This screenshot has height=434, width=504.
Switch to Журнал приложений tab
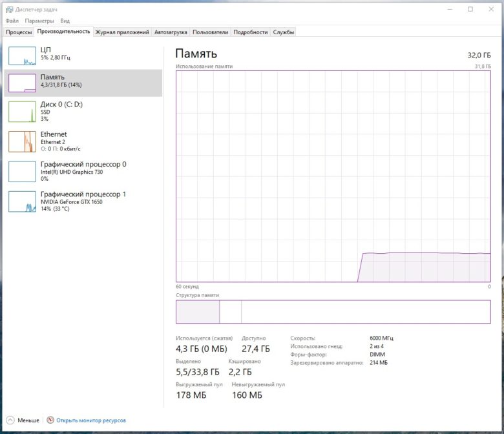(122, 32)
